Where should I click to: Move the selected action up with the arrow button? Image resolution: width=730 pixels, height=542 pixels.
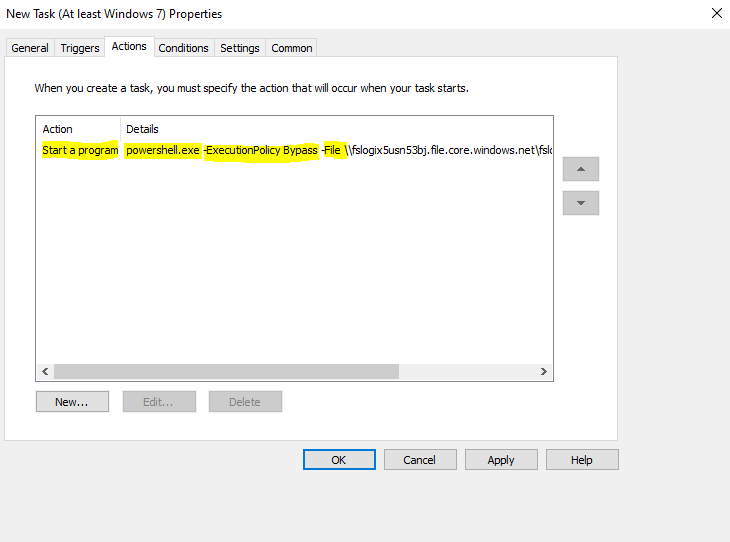(x=580, y=169)
